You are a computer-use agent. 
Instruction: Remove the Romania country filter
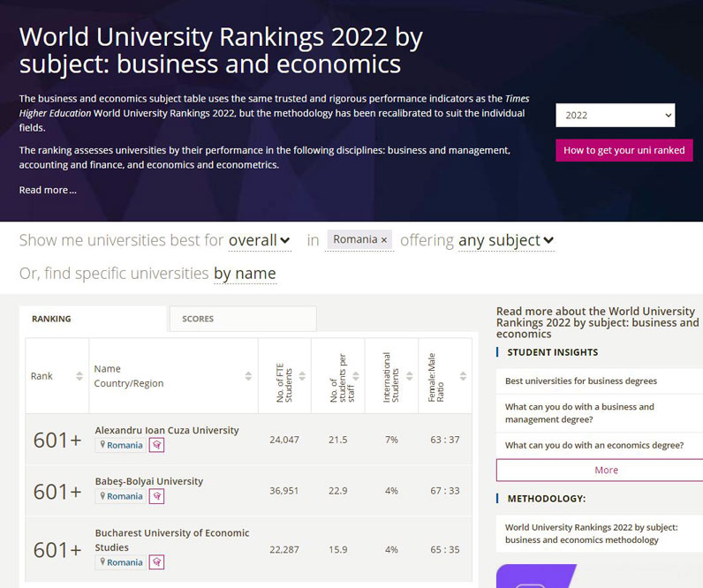384,240
